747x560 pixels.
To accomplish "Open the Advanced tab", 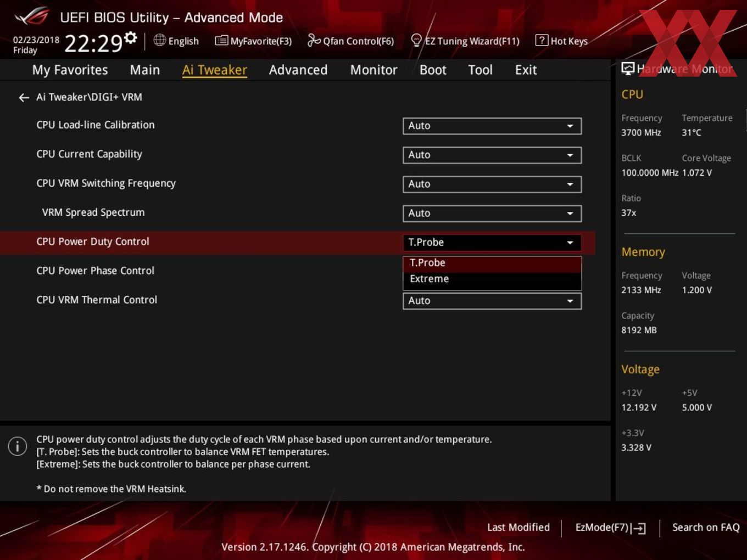I will pos(298,70).
